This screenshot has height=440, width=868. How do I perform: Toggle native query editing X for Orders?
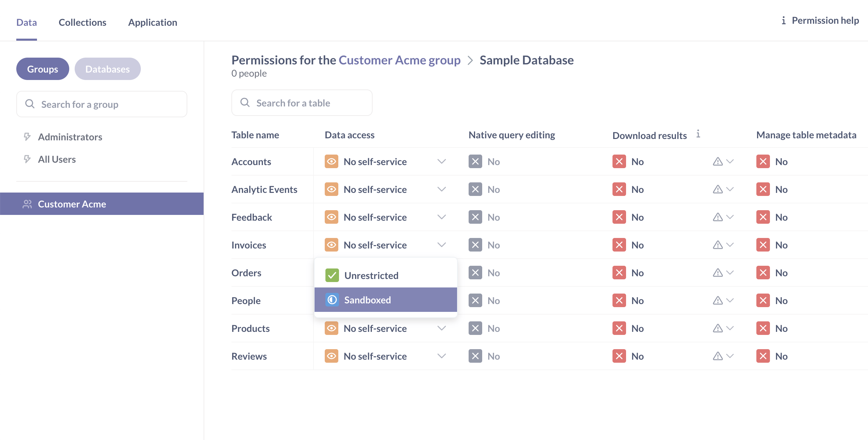pos(475,273)
